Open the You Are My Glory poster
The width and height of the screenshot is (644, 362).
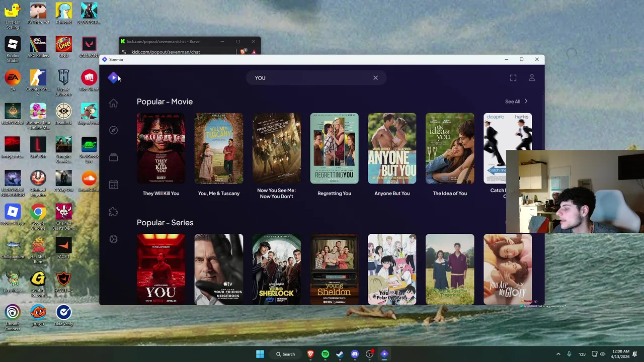coord(508,269)
